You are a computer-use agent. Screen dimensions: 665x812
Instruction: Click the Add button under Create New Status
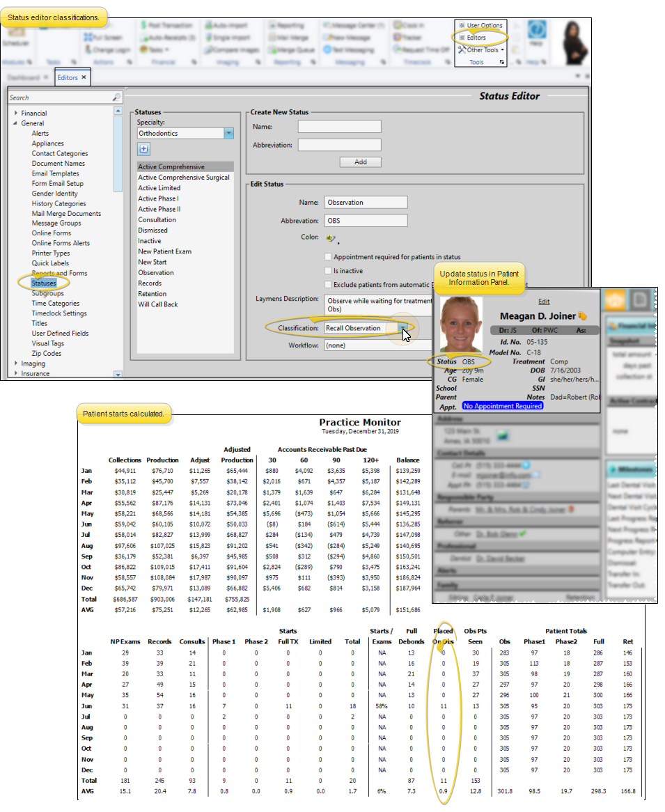[x=360, y=162]
